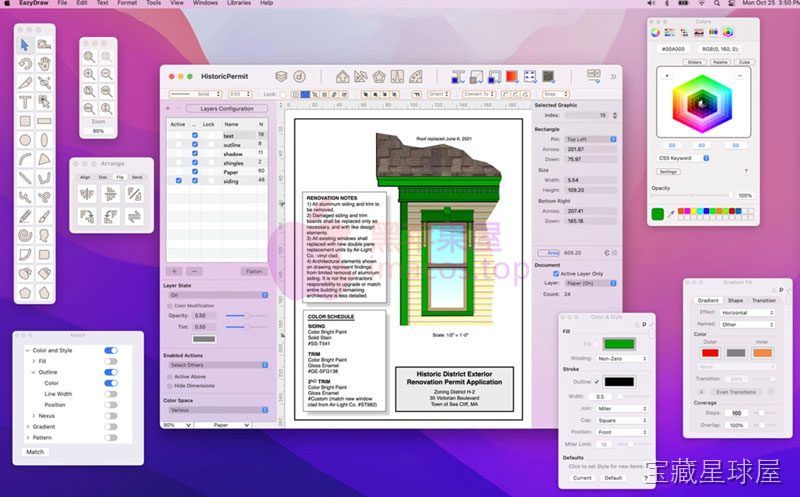Toggle Active checkbox for siding layer
Screen dimensions: 800x497
(x=178, y=181)
